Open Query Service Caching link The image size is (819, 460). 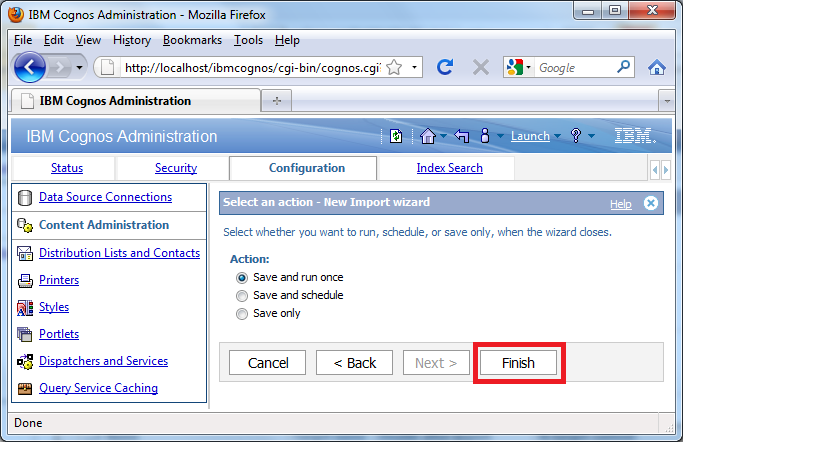(98, 388)
